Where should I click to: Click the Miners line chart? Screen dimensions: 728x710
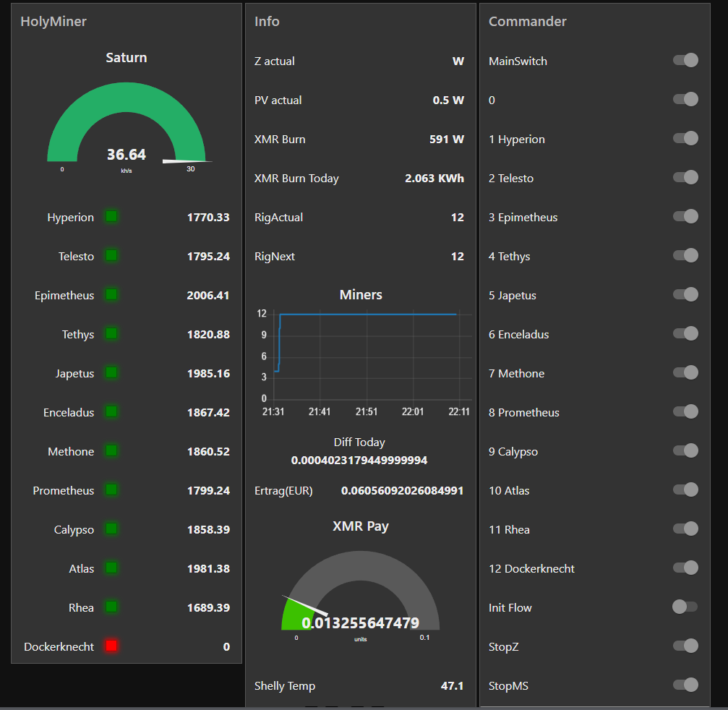(x=367, y=356)
